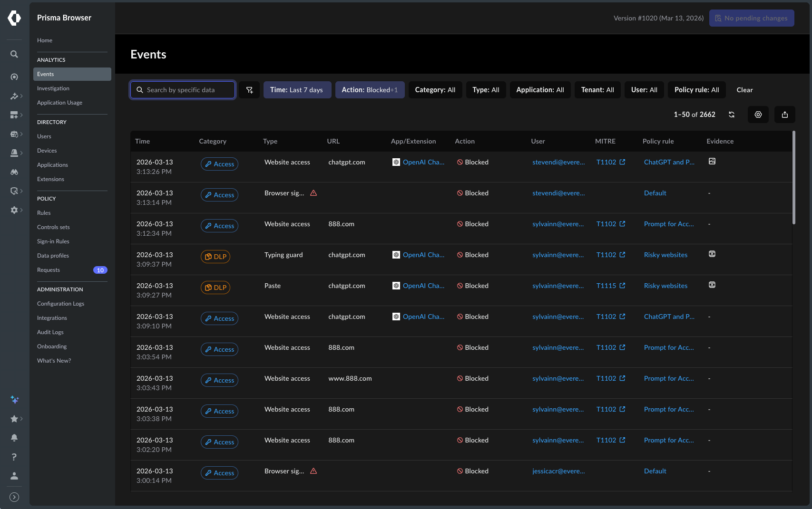Click the export events icon

pos(785,115)
